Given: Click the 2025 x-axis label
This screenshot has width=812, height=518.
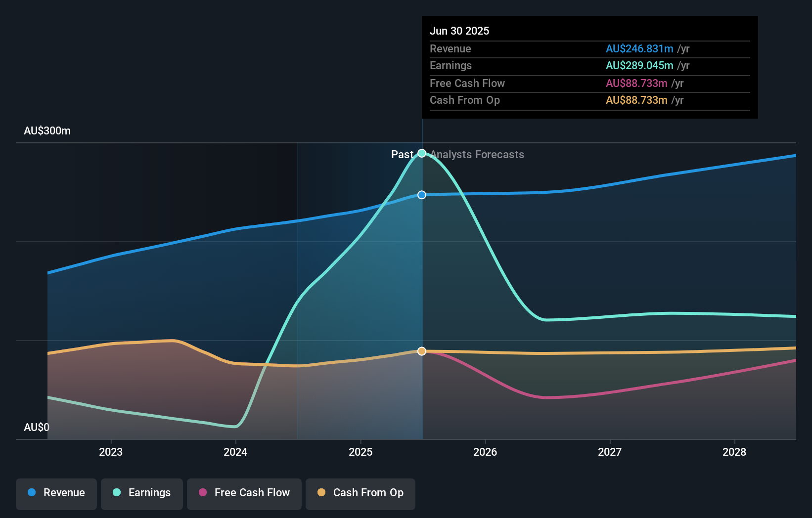Looking at the screenshot, I should (x=361, y=452).
